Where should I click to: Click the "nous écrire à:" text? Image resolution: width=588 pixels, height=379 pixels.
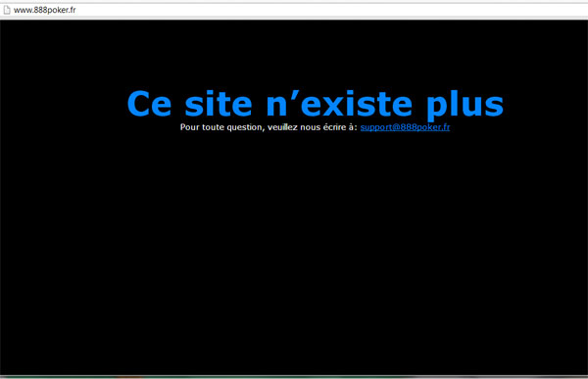coord(328,127)
